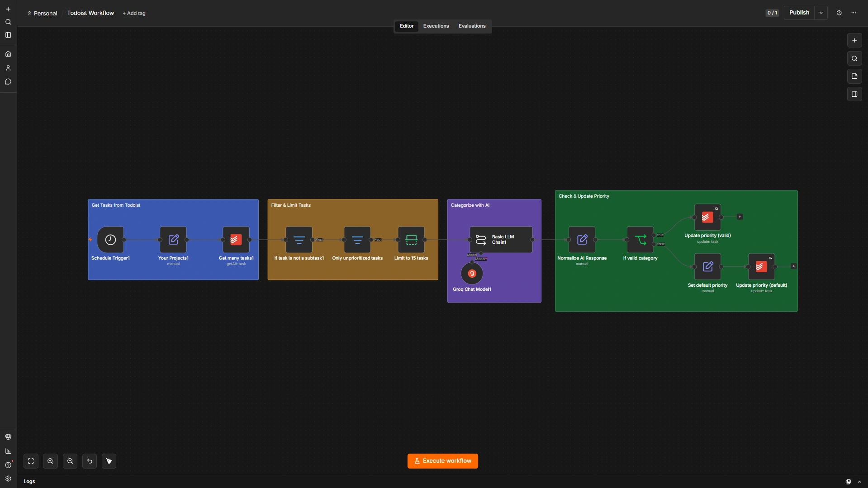Switch to the Executions tab

[436, 26]
